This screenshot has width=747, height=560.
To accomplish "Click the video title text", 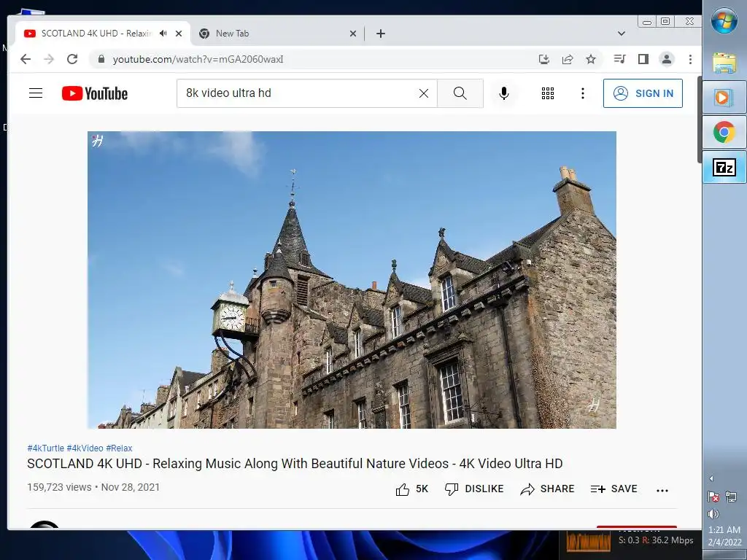I will pyautogui.click(x=295, y=463).
